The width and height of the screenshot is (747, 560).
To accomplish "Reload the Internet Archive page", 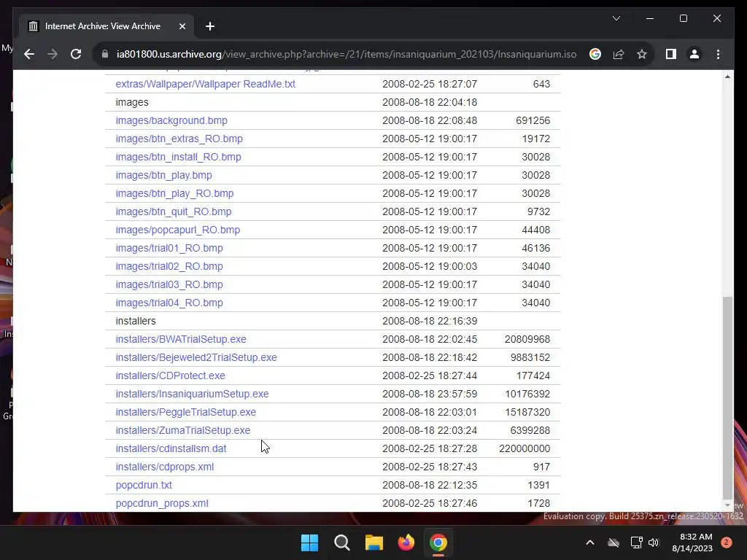I will point(76,54).
